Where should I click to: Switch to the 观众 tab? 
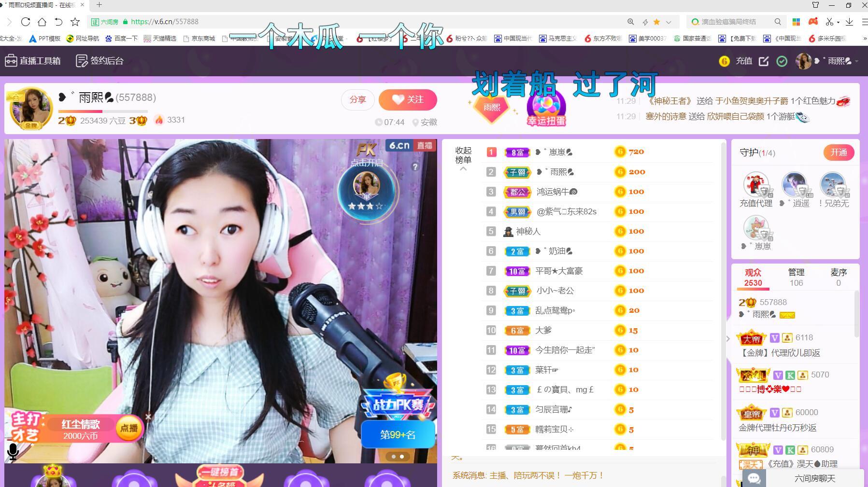point(753,278)
